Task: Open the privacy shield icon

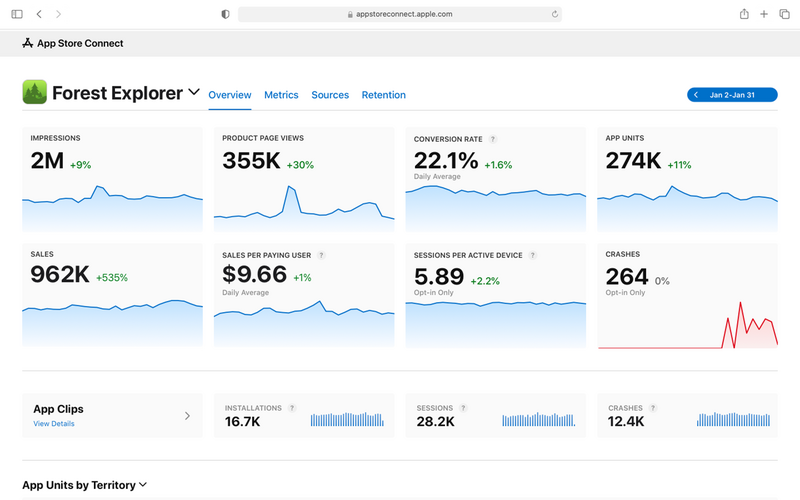Action: [x=225, y=14]
